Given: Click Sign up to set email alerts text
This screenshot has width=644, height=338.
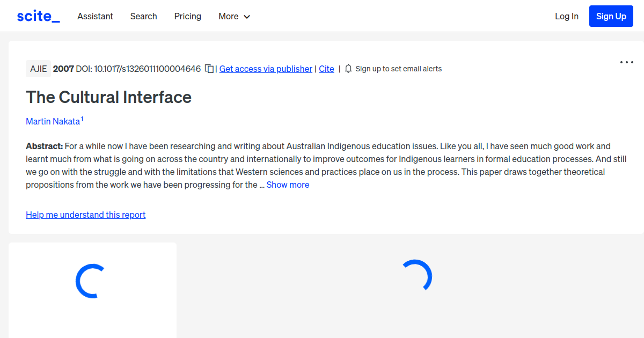Looking at the screenshot, I should 398,69.
